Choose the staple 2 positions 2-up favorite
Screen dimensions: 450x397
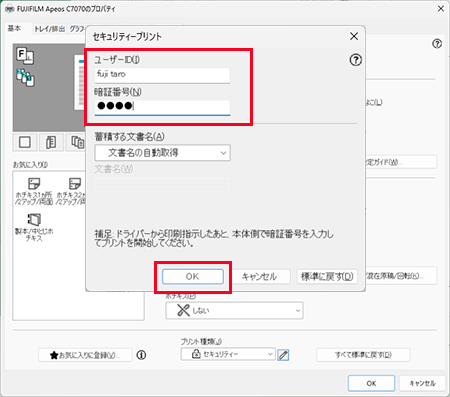(72, 191)
